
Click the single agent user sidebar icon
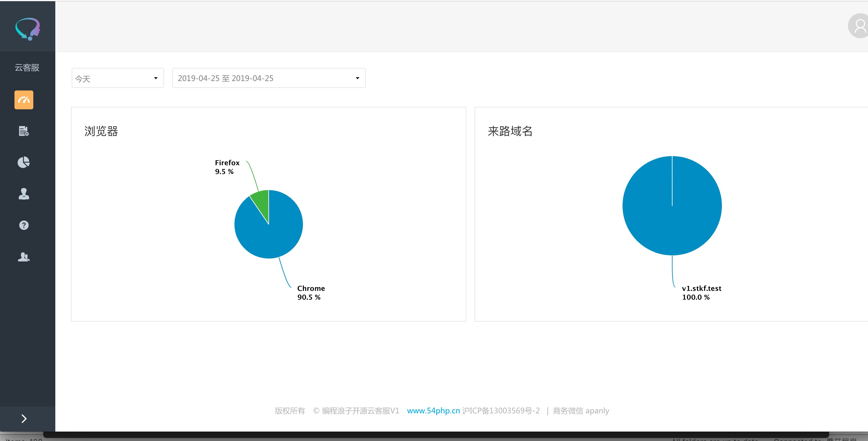24,194
